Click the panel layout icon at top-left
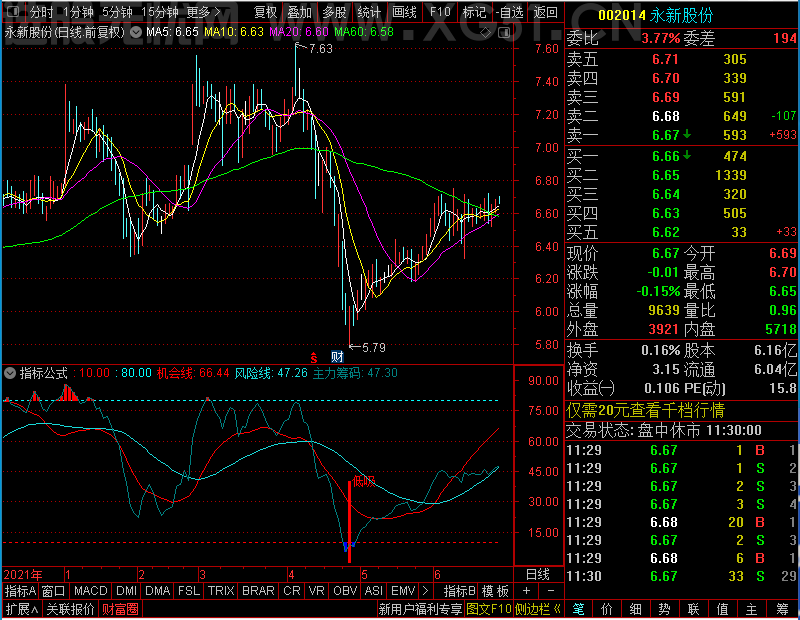This screenshot has height=620, width=800. 13,11
